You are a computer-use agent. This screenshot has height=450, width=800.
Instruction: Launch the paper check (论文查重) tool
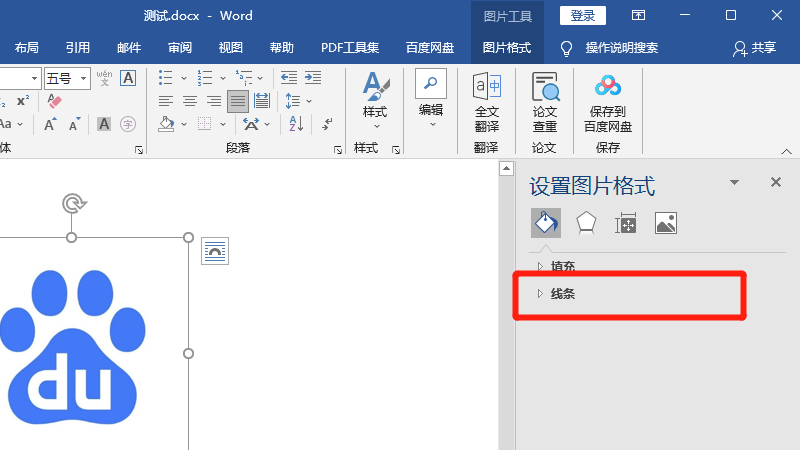pos(544,102)
